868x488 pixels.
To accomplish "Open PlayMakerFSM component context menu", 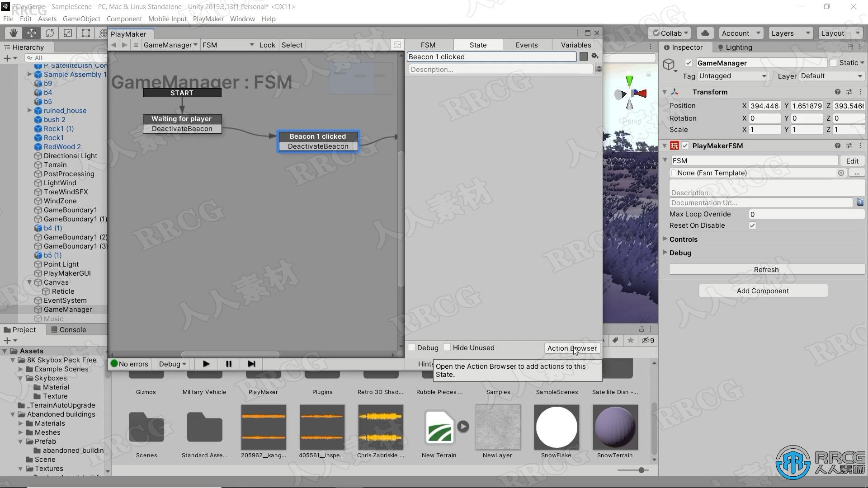I will tap(860, 145).
